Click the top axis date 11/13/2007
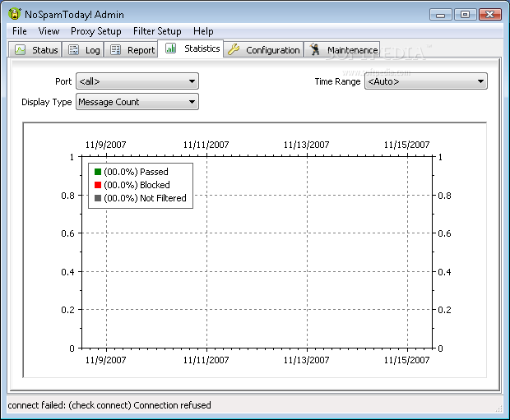The image size is (510, 420). coord(306,145)
